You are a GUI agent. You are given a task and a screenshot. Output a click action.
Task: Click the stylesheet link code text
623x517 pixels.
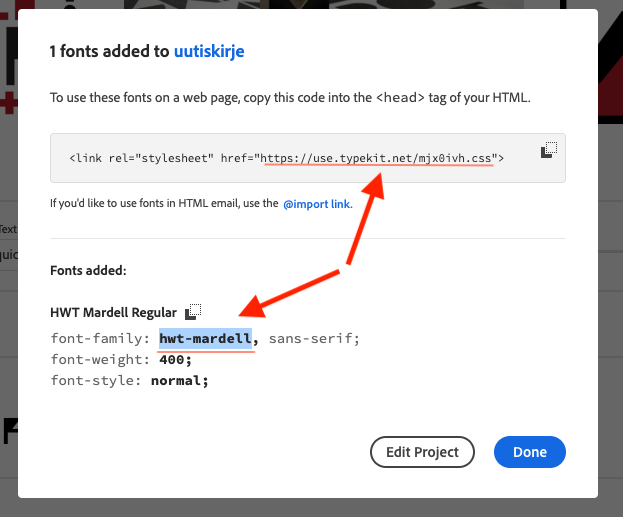[x=286, y=158]
